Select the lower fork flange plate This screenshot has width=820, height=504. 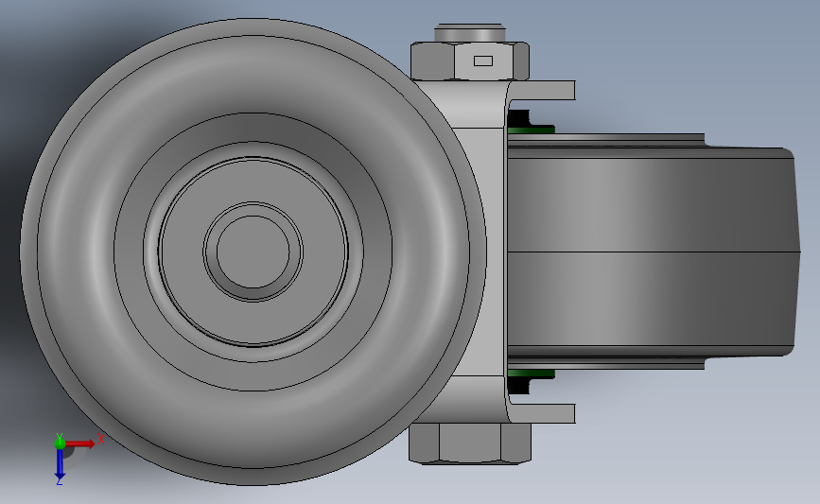tap(544, 413)
